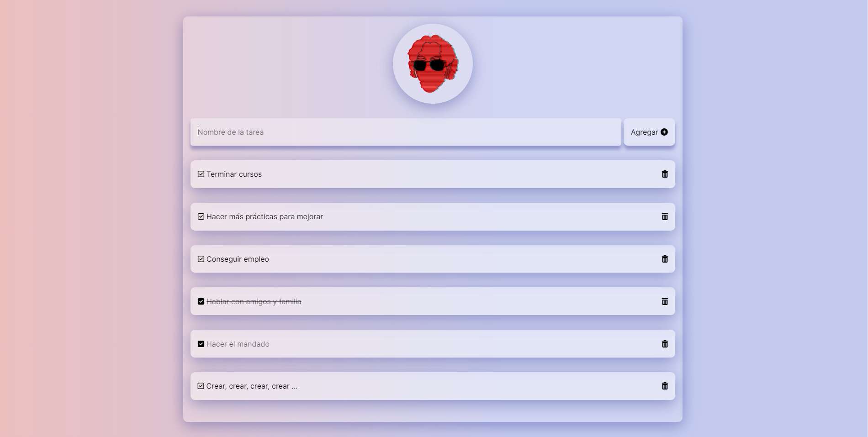
Task: Click the trash icon for 'Hacer el mandado'
Action: 665,344
